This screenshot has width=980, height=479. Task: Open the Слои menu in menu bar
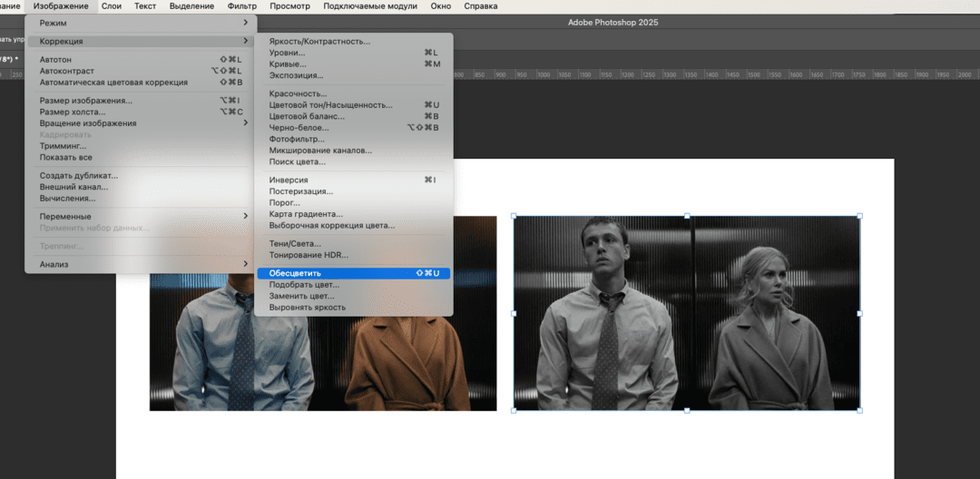112,6
